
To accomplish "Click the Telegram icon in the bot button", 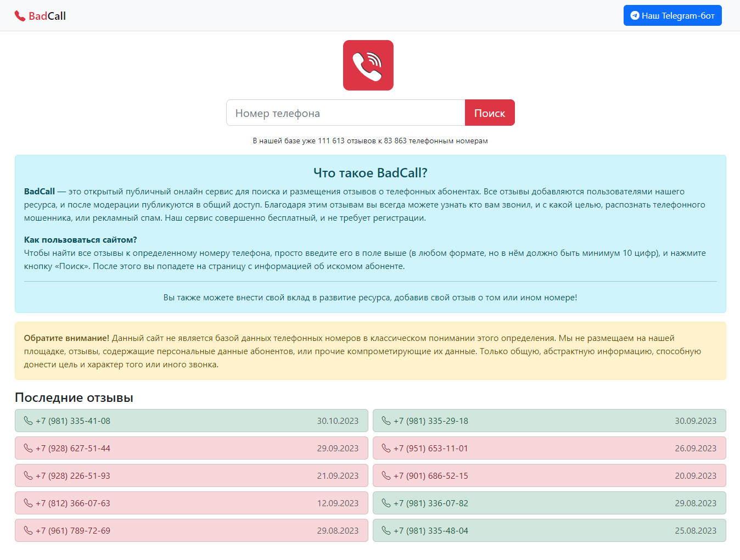I will [635, 15].
